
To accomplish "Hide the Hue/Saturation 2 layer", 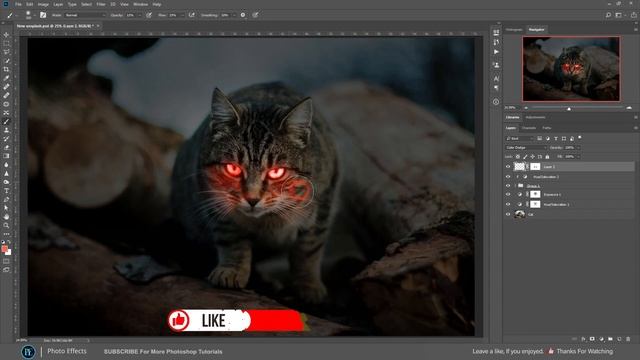I will point(508,177).
